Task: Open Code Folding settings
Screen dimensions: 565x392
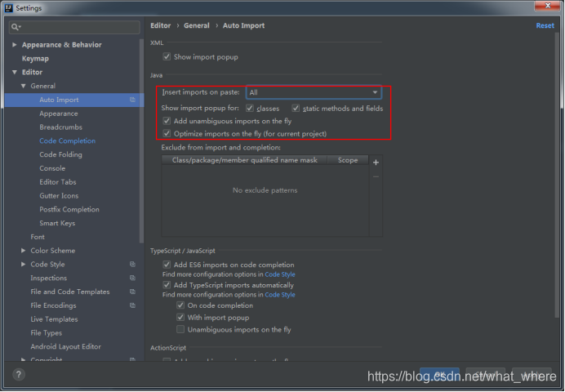Action: 60,154
